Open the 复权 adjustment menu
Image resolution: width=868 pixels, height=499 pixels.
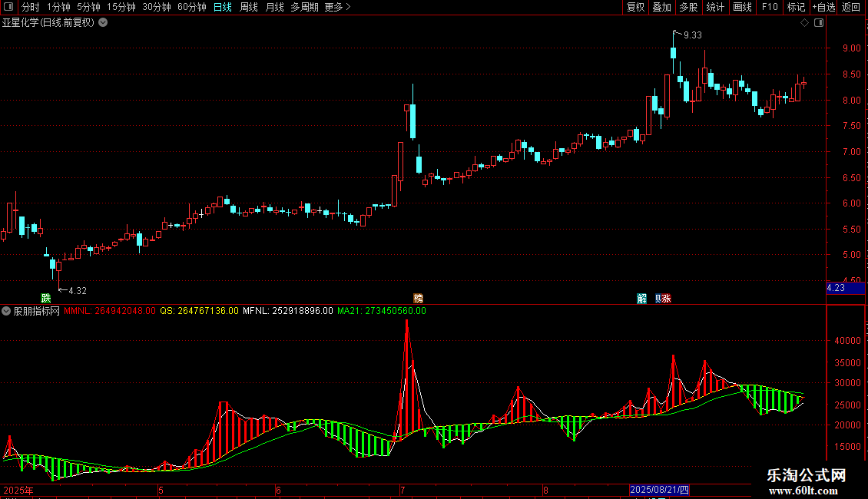(x=635, y=7)
